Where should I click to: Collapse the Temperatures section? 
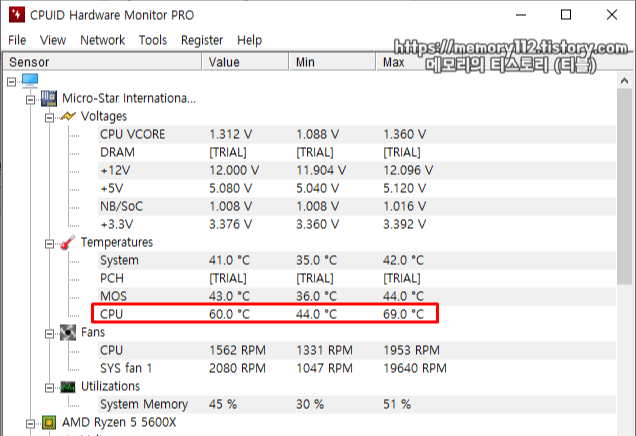49,244
